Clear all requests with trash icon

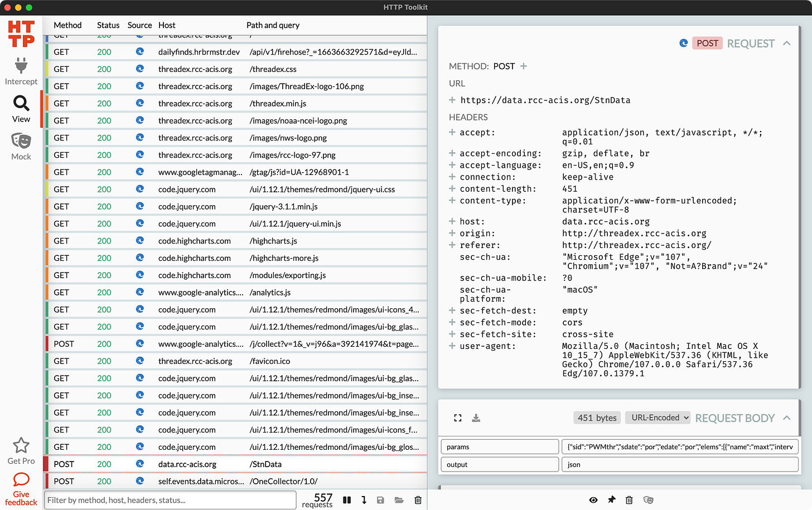coord(418,500)
